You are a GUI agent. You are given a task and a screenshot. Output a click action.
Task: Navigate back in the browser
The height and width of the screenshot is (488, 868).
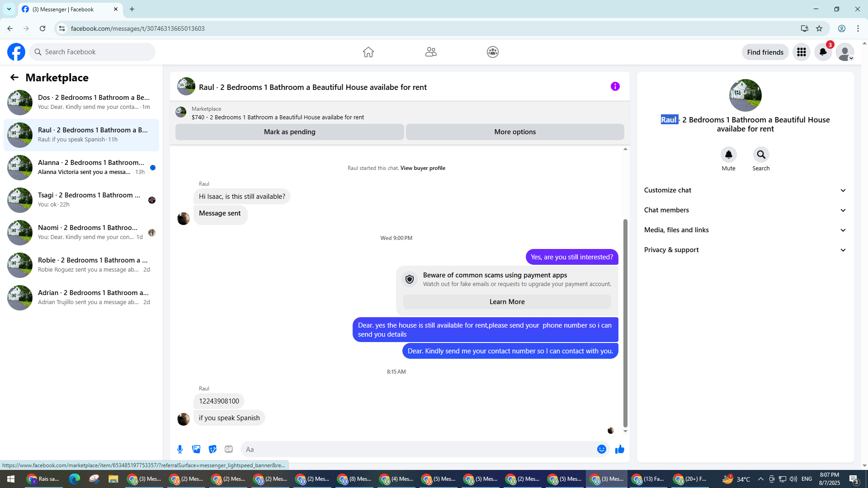(x=10, y=28)
